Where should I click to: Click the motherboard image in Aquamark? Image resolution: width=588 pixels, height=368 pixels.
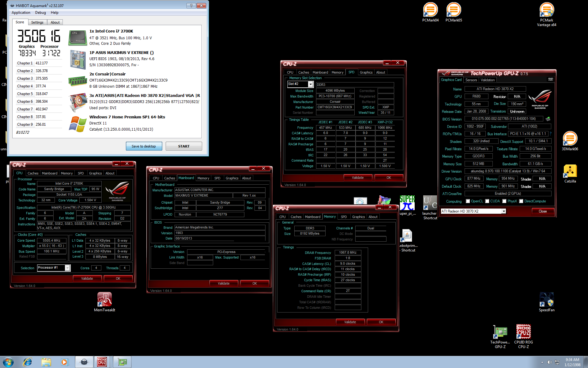78,59
